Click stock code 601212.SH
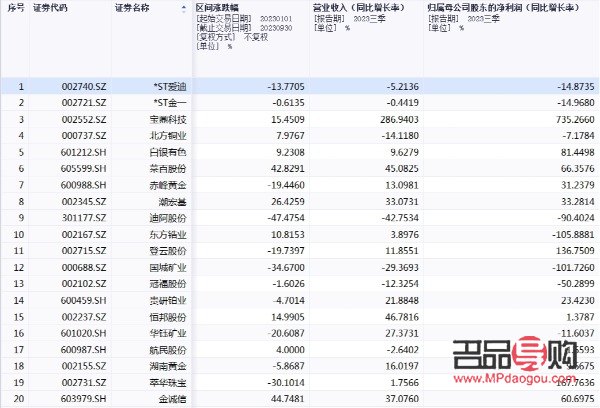This screenshot has height=408, width=600. pyautogui.click(x=83, y=152)
